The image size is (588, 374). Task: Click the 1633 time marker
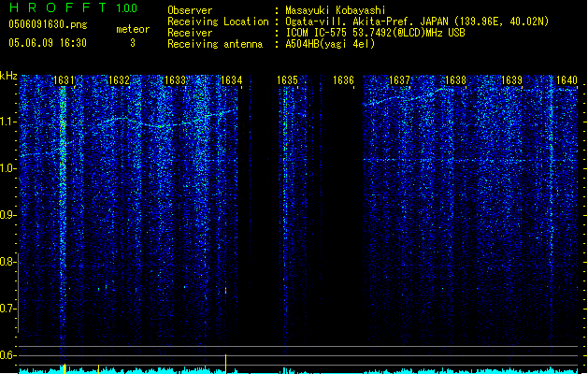click(x=175, y=80)
